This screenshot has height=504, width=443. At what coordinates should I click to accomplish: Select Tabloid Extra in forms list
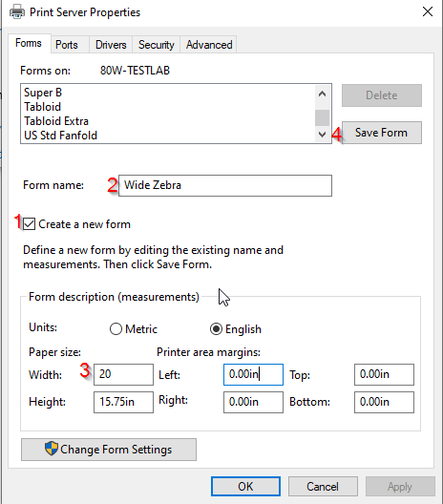coord(56,121)
